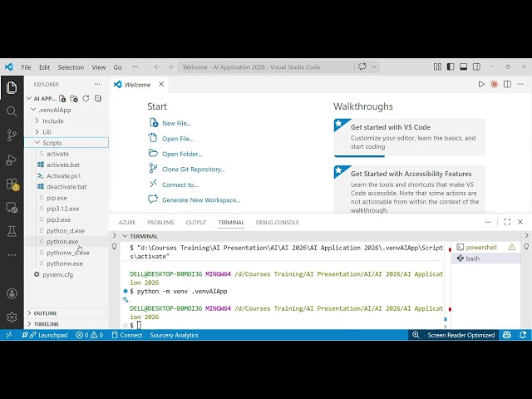This screenshot has height=399, width=532.
Task: Open the python.exe file
Action: [62, 242]
